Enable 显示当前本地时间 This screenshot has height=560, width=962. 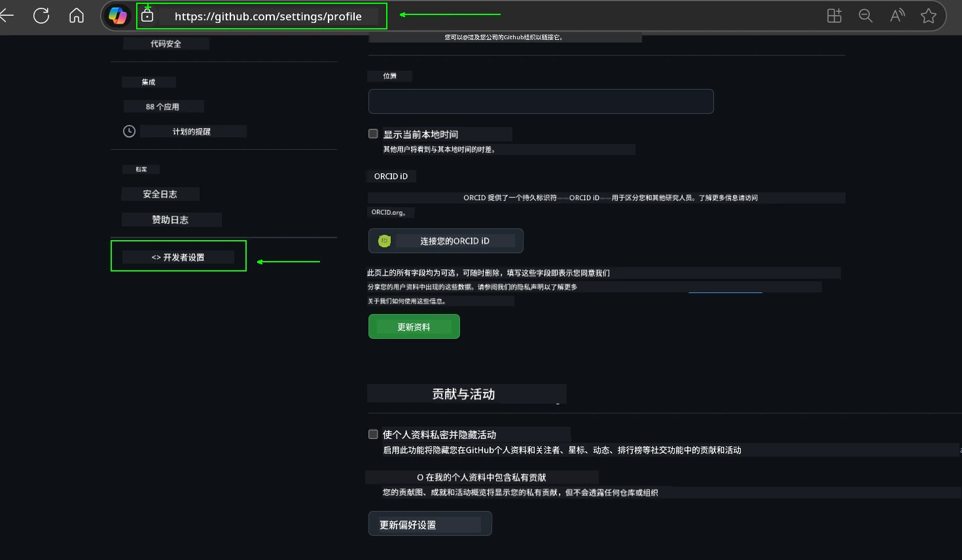(x=373, y=133)
